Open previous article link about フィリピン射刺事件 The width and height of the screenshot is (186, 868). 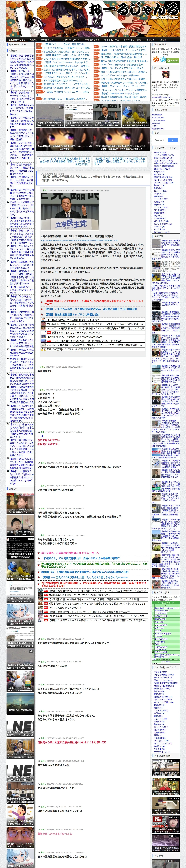pos(64,161)
